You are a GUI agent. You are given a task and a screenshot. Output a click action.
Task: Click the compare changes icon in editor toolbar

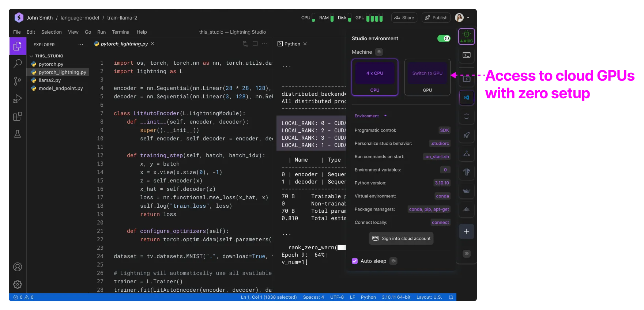[x=245, y=44]
